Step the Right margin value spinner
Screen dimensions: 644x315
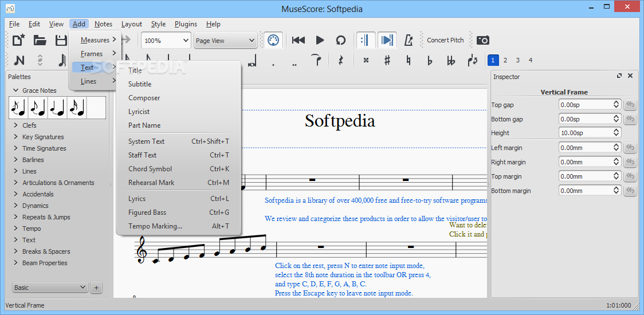617,162
